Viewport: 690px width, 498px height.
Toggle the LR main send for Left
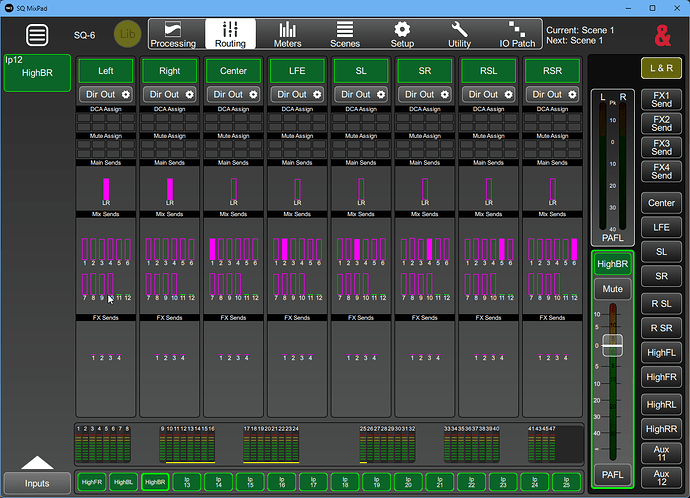[107, 190]
